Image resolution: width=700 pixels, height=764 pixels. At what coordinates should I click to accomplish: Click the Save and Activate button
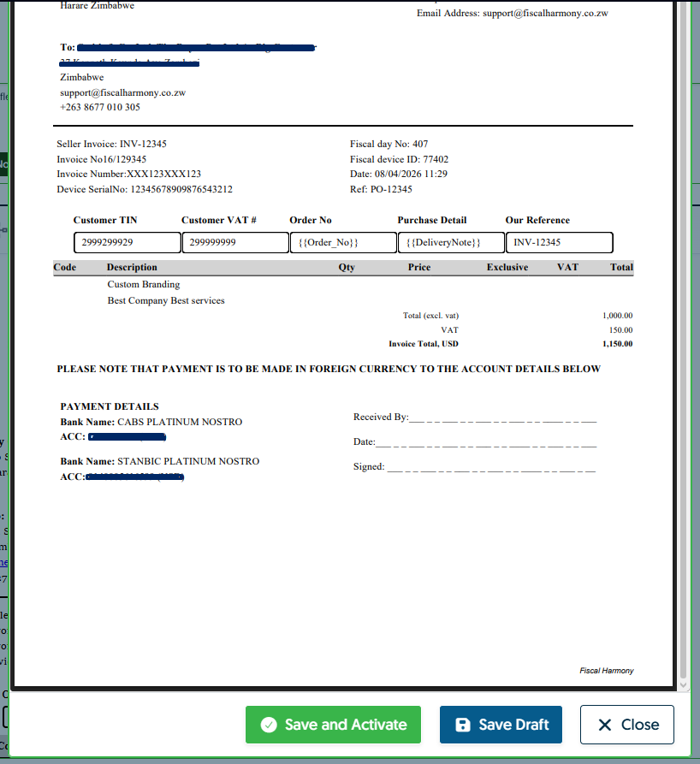[333, 725]
